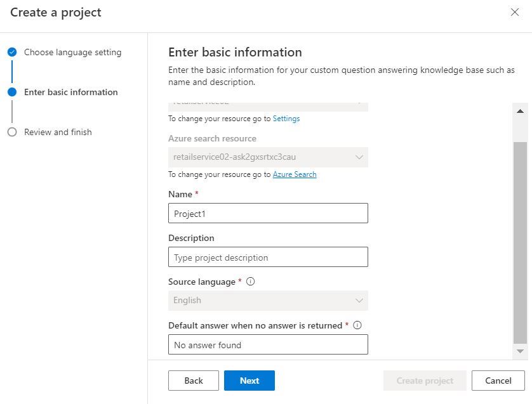The image size is (532, 404).
Task: Open Settings via the resource change link
Action: pyautogui.click(x=286, y=118)
